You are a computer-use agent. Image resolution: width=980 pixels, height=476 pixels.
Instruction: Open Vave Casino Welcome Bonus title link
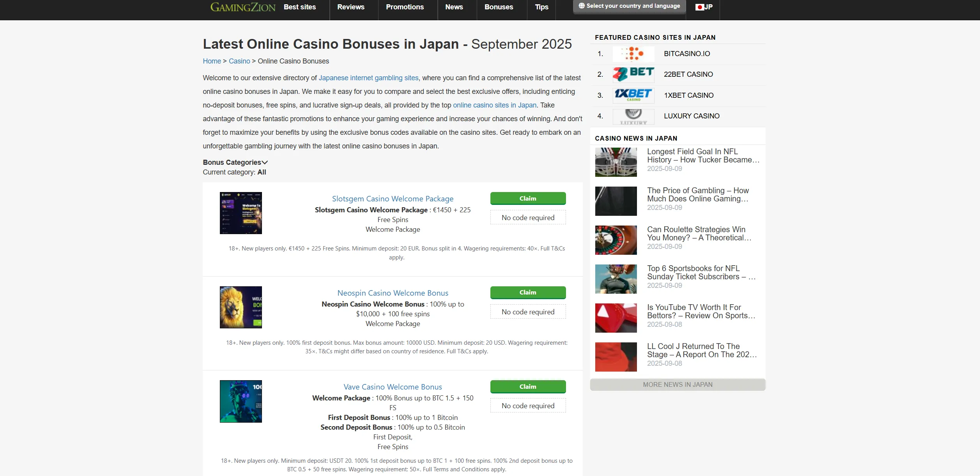(393, 387)
